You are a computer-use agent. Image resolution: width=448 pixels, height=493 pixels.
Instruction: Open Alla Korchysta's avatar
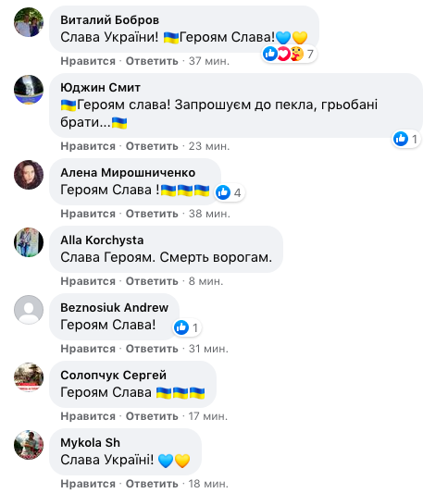click(x=29, y=242)
